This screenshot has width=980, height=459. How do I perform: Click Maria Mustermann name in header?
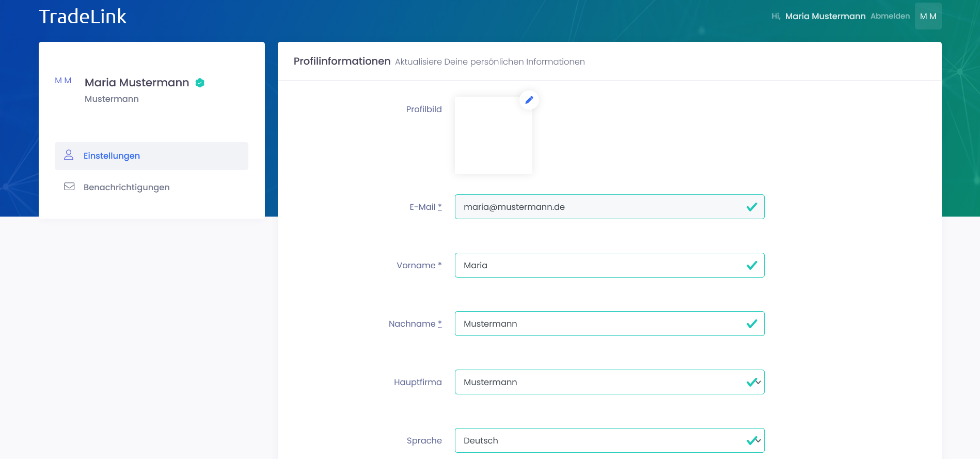click(x=825, y=16)
